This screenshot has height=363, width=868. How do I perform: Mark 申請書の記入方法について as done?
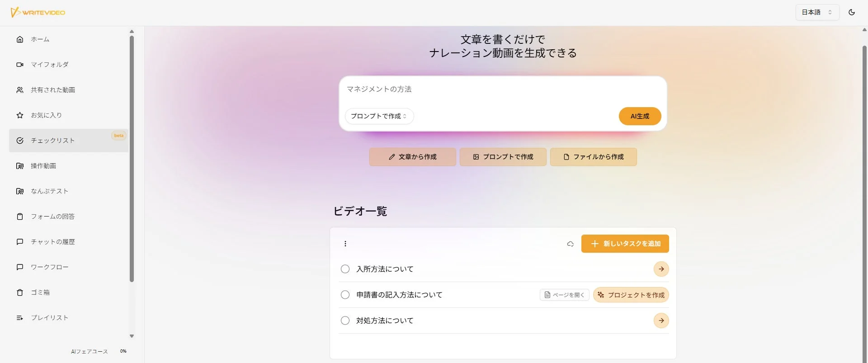click(345, 294)
